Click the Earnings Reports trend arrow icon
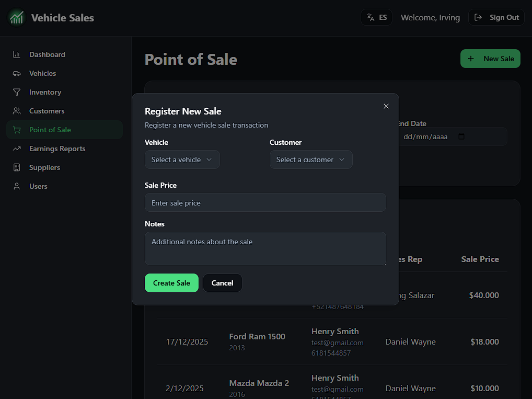The image size is (532, 399). click(x=17, y=149)
